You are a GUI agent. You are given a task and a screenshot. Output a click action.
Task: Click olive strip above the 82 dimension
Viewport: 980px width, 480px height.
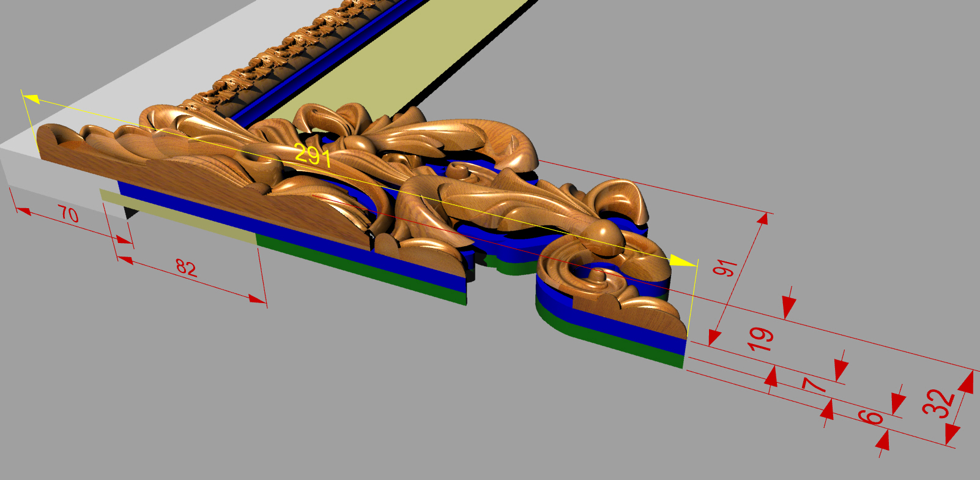pos(184,213)
